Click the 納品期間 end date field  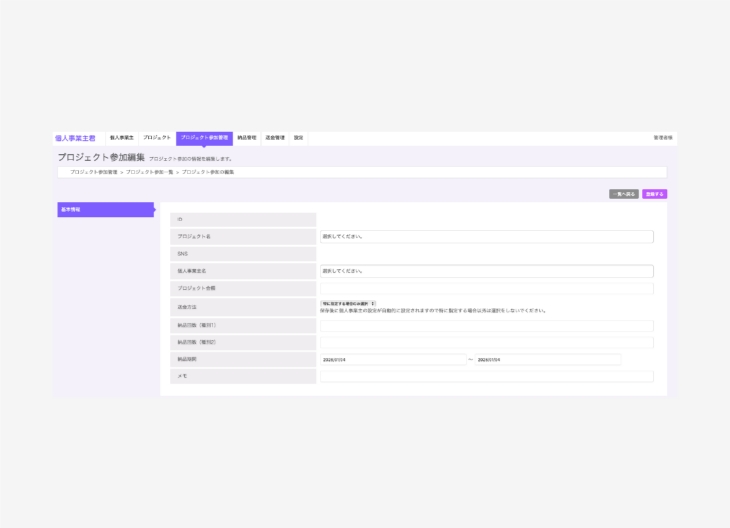tap(548, 359)
